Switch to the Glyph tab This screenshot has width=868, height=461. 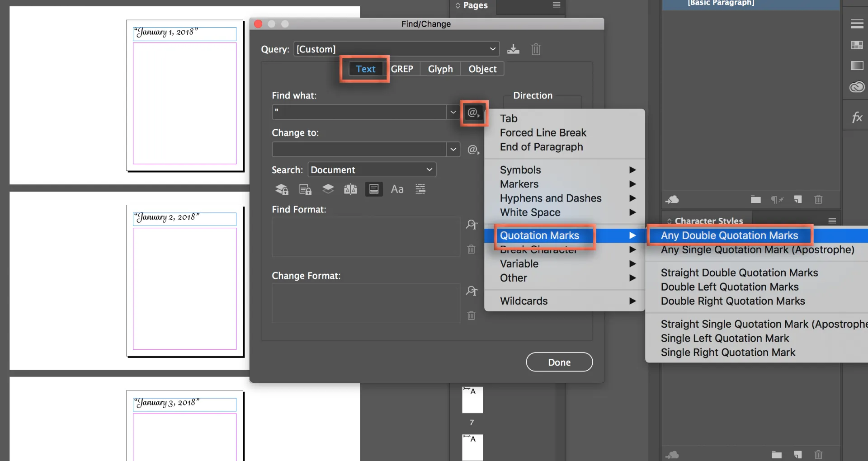(x=440, y=69)
